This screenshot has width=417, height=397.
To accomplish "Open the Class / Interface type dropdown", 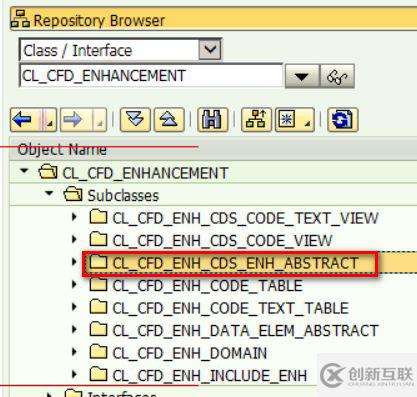I will [210, 50].
